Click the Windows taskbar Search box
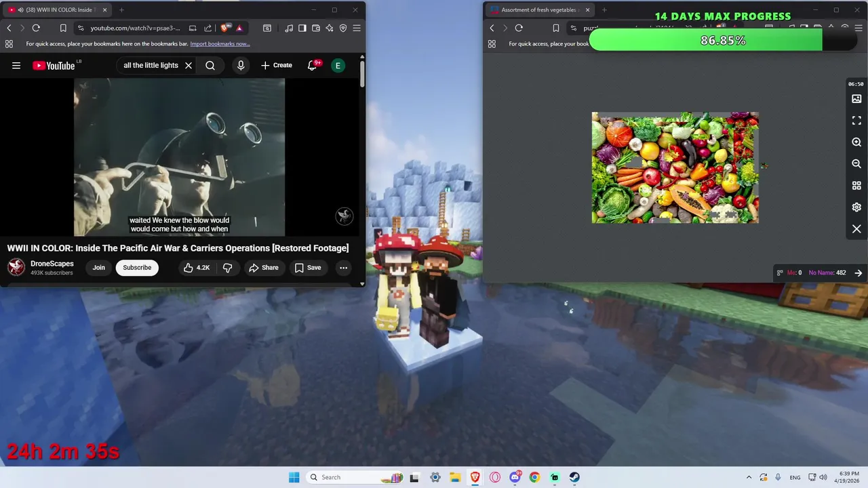The image size is (868, 488). (x=355, y=477)
